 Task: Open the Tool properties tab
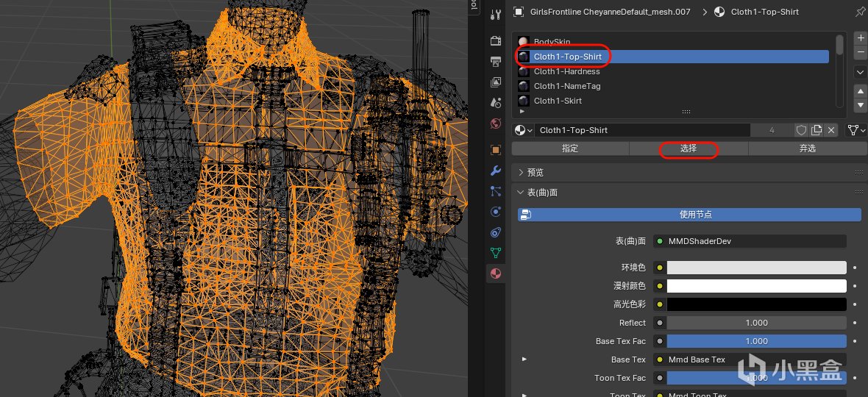pyautogui.click(x=496, y=14)
